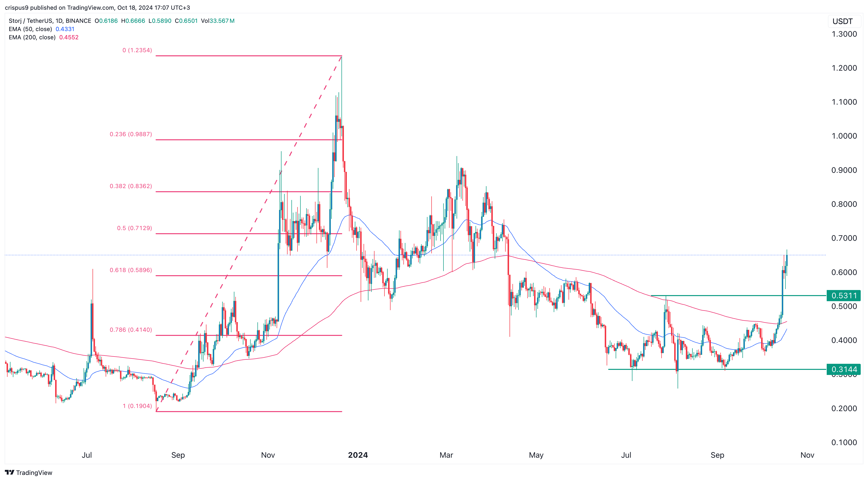Click the Sep label left of 2024

[178, 455]
